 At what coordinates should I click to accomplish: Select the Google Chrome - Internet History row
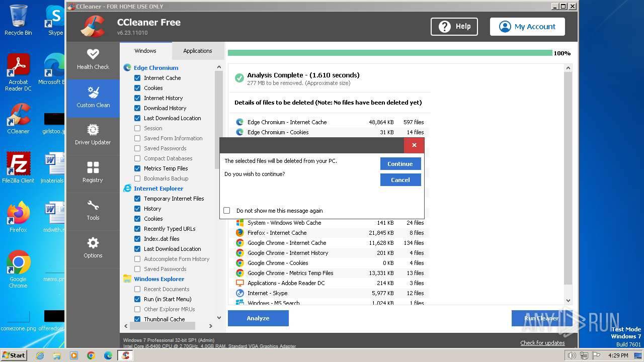pos(330,253)
